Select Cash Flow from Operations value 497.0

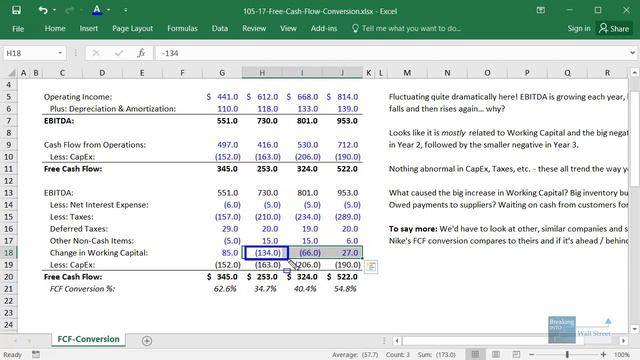coord(222,144)
